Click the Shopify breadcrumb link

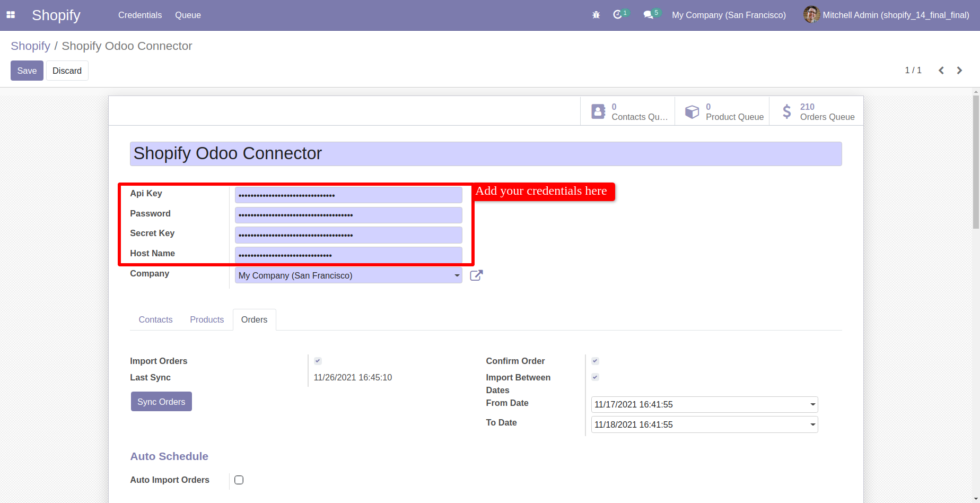tap(30, 46)
